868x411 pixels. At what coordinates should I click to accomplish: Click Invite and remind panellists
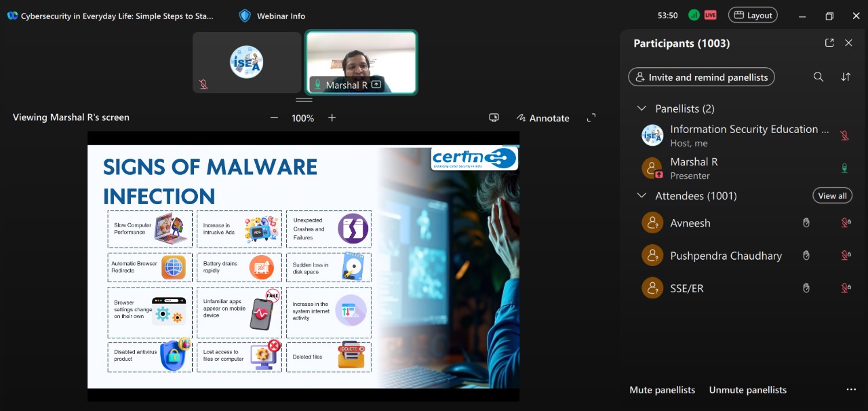(x=701, y=77)
